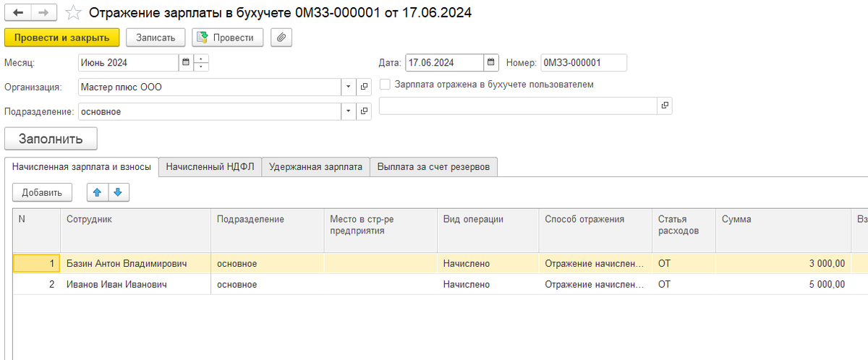This screenshot has width=868, height=360.
Task: Select row number 2 cell
Action: point(37,285)
